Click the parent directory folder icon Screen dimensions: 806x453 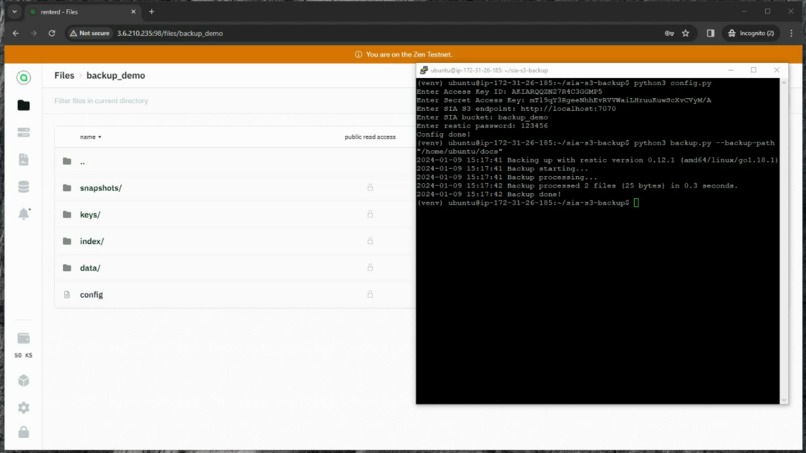67,161
